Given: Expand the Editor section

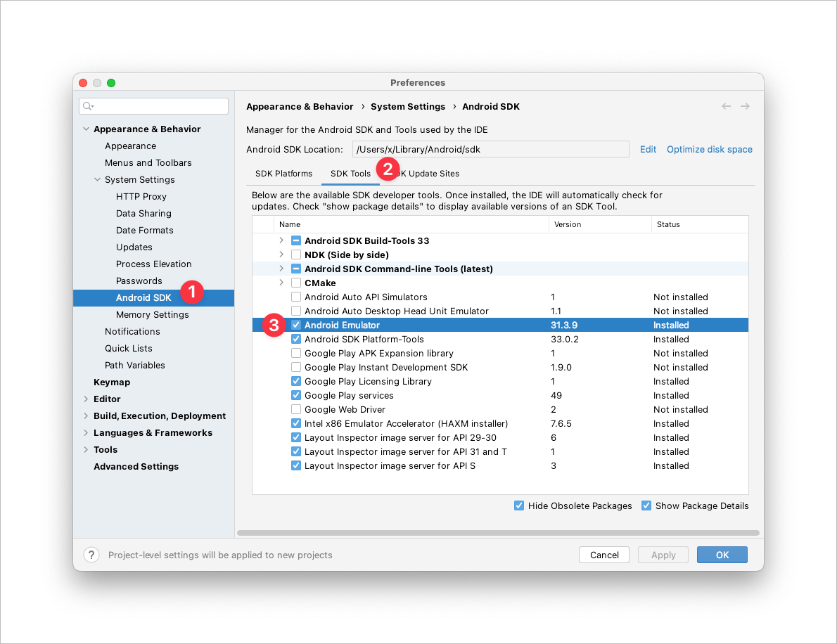Looking at the screenshot, I should point(86,399).
